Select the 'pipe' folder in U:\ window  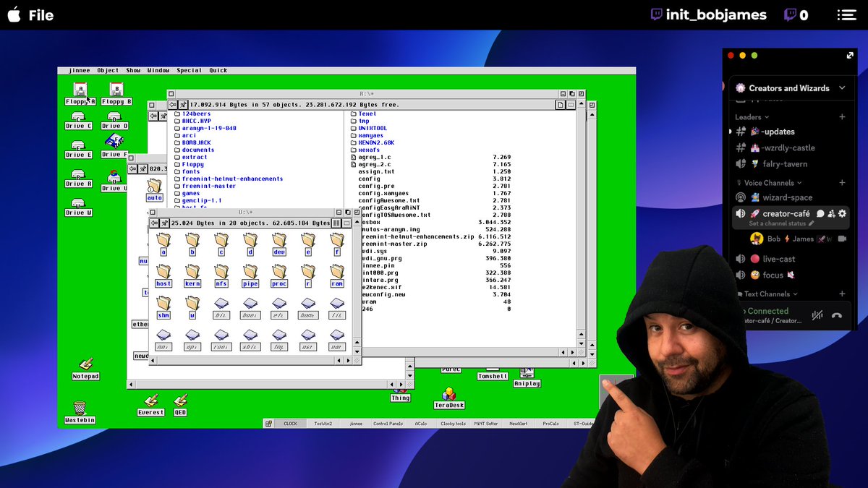(x=250, y=275)
